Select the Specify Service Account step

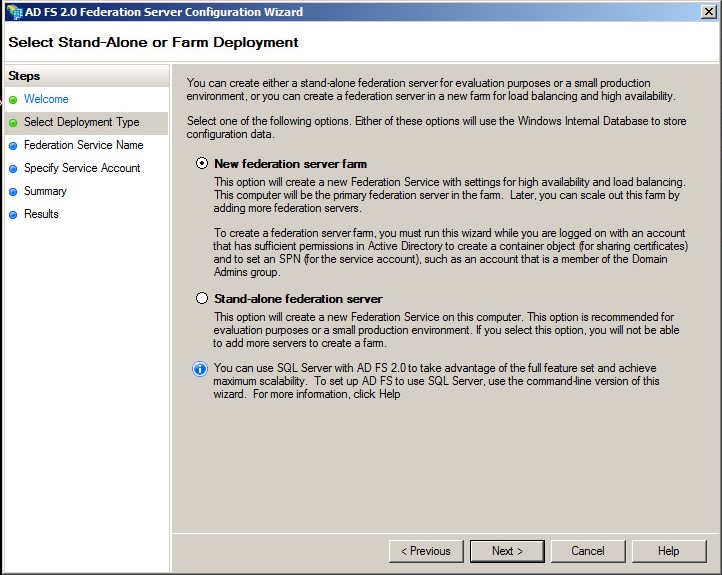point(82,168)
